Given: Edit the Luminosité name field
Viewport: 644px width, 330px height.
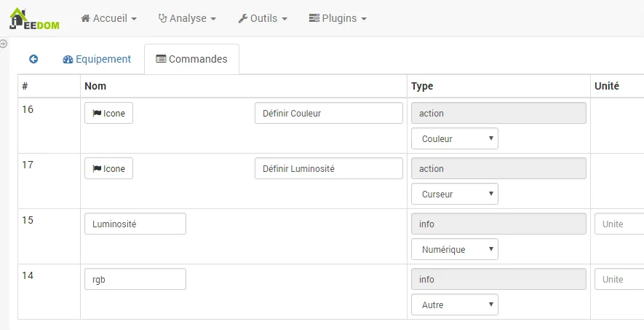Looking at the screenshot, I should [x=135, y=224].
